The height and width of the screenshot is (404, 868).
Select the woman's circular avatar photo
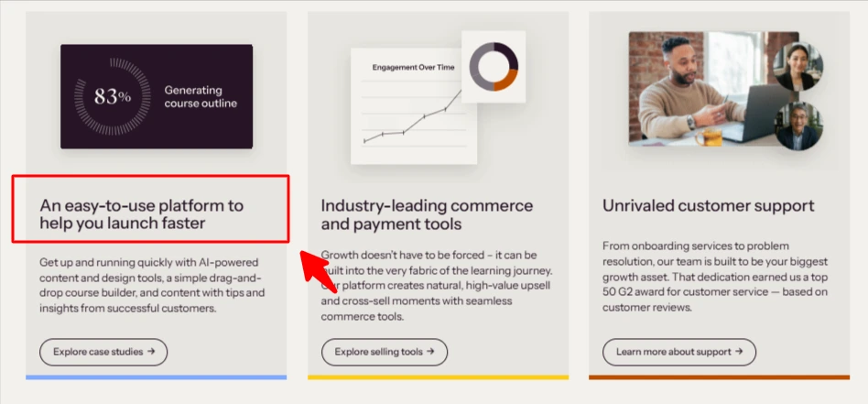[797, 67]
